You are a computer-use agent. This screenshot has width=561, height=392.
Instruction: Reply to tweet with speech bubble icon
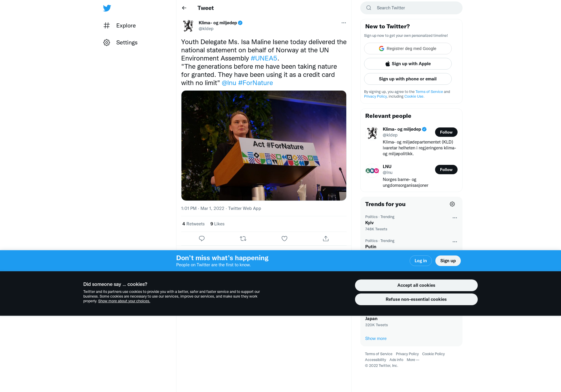click(x=202, y=239)
